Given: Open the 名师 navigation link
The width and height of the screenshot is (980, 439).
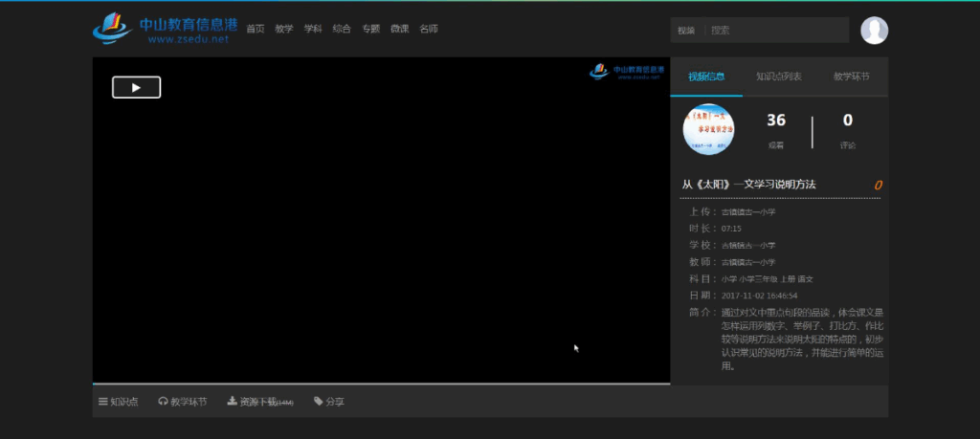Looking at the screenshot, I should coord(429,30).
